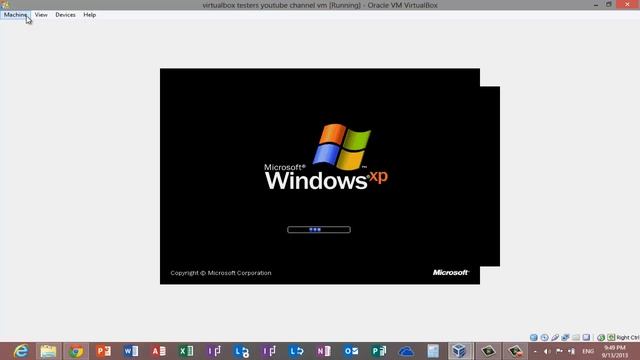Screen dimensions: 640x360
Task: Click the mouse integration indicator icon
Action: coord(601,338)
